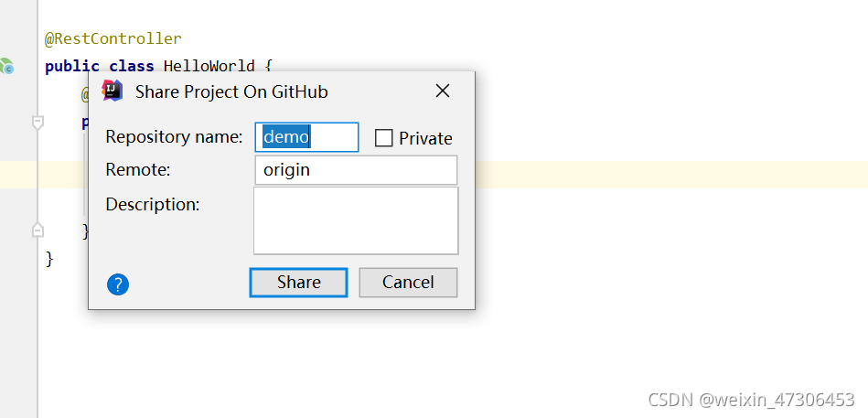
Task: Click the Spring bean gutter icon beside HelloWorld
Action: click(6, 66)
